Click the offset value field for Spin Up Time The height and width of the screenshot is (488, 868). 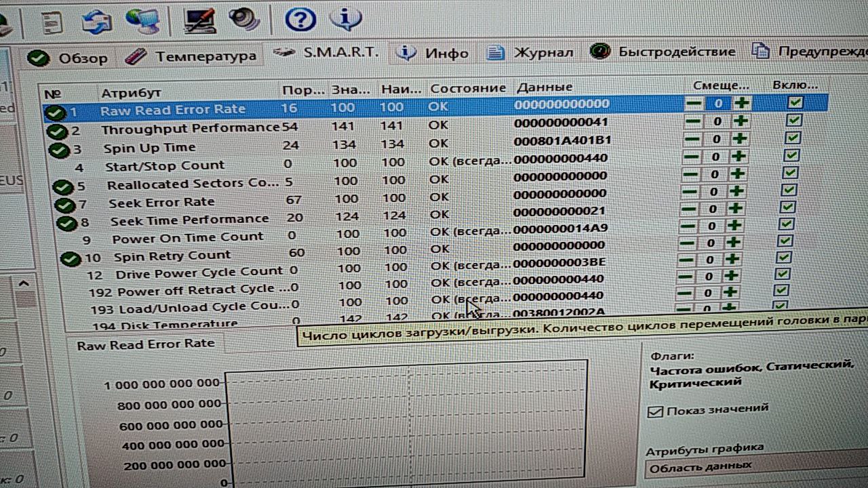click(x=716, y=139)
